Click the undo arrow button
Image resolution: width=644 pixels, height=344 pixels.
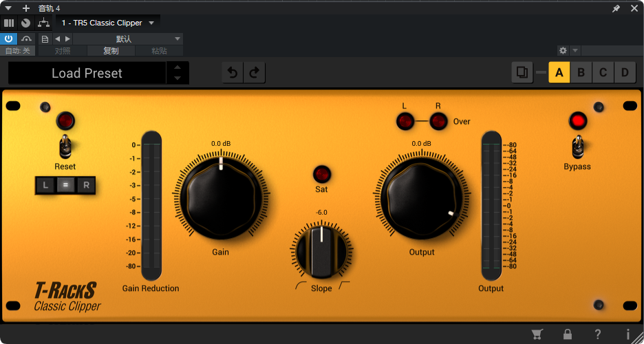pos(233,73)
